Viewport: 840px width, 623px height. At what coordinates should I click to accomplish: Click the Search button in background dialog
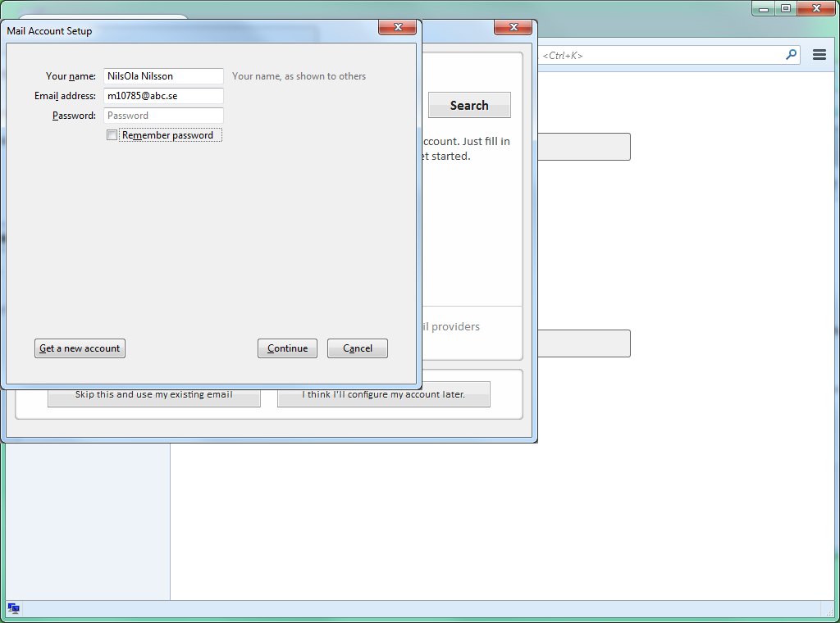click(x=469, y=105)
